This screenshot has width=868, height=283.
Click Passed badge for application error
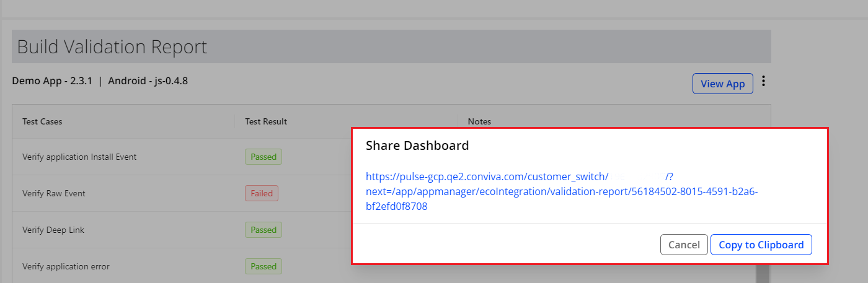point(263,266)
